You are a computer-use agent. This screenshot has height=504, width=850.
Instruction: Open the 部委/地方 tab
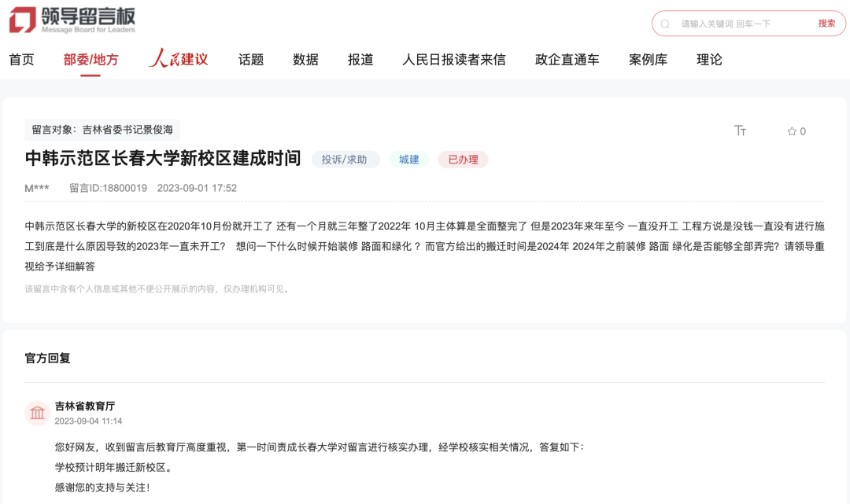[91, 60]
